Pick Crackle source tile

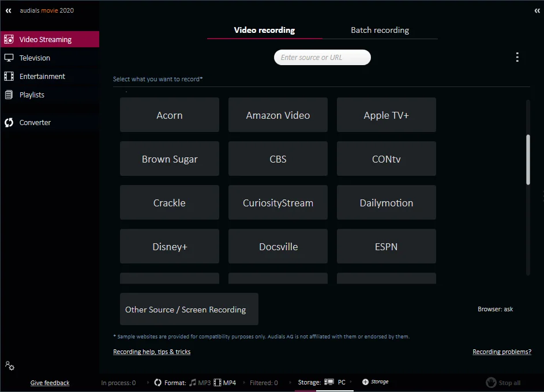point(169,202)
